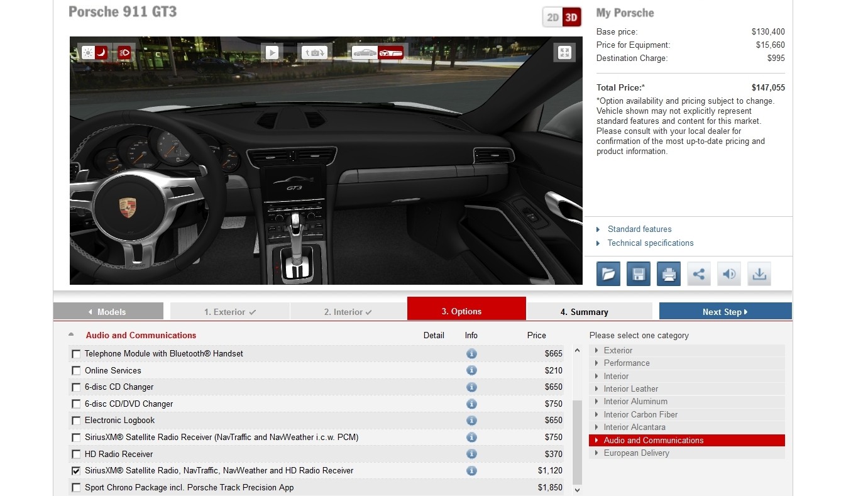The height and width of the screenshot is (496, 868).
Task: Click the options list scrollbar down arrow
Action: tap(577, 490)
